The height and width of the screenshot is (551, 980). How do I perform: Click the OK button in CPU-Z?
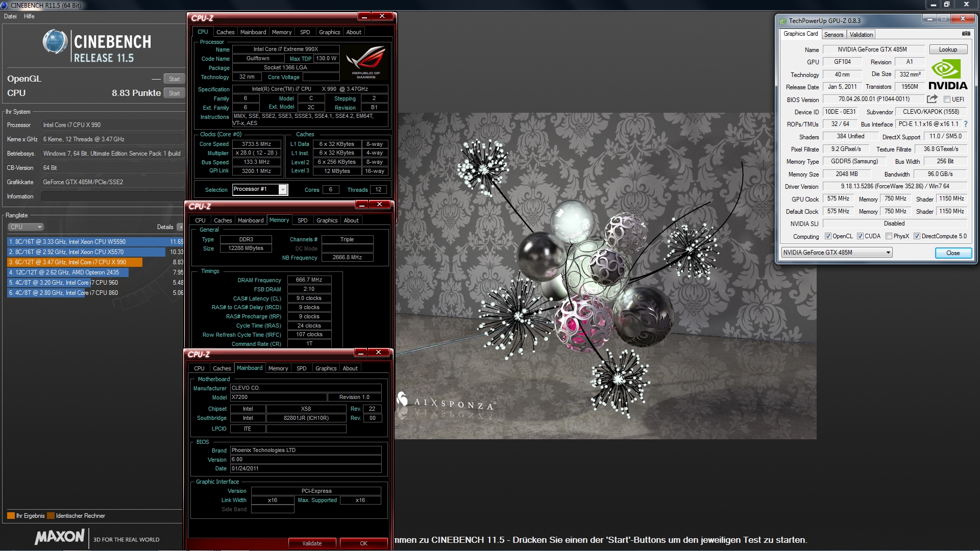click(x=363, y=543)
